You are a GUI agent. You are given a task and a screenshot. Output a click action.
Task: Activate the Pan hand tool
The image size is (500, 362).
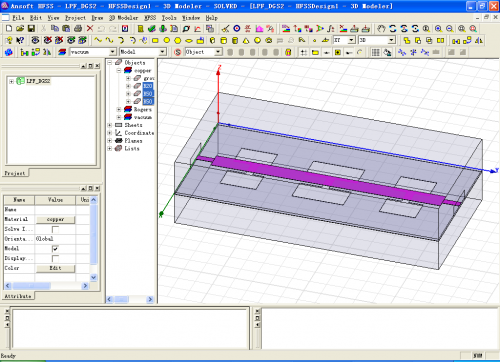381,29
